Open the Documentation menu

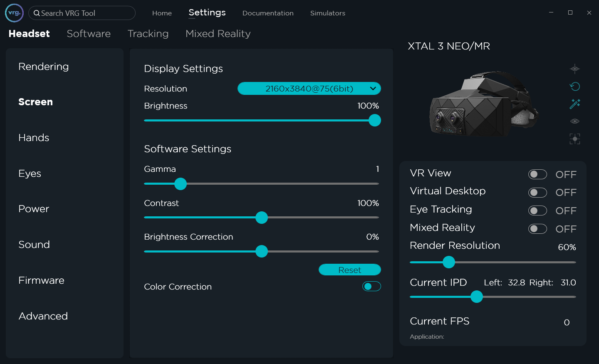pos(268,13)
